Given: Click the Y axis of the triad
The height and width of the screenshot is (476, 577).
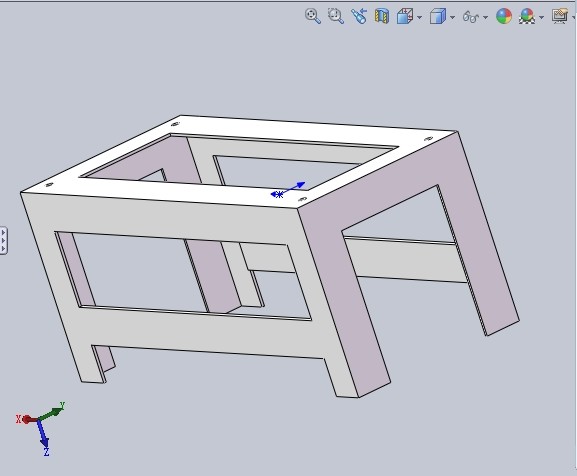Looking at the screenshot, I should click(52, 412).
